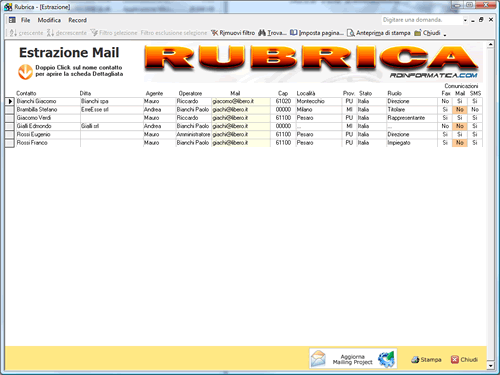
Task: Click highlighted Mail 'No' for Brambilla Stefano
Action: 460,110
